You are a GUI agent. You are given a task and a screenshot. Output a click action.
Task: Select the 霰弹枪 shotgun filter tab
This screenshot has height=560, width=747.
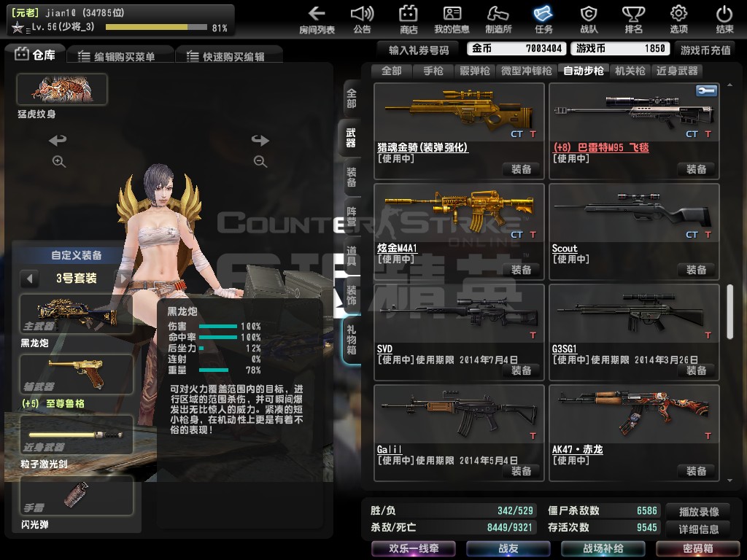tap(474, 71)
